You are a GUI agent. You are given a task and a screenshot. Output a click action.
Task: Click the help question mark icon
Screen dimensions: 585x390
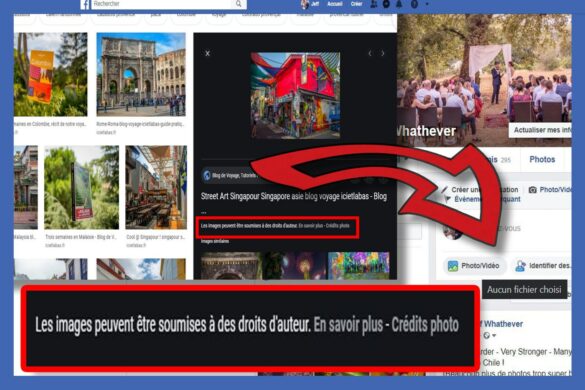tap(414, 4)
